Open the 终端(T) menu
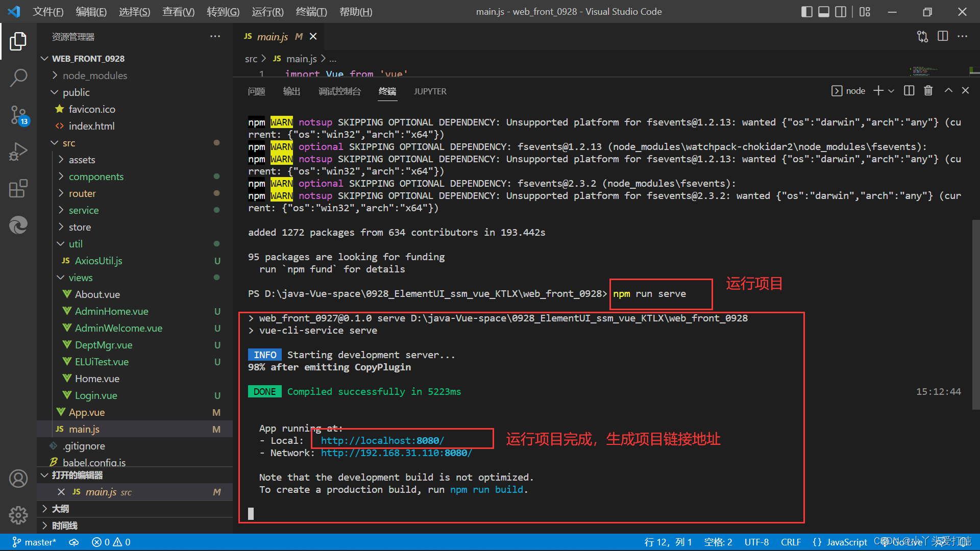Image resolution: width=980 pixels, height=551 pixels. pos(311,12)
